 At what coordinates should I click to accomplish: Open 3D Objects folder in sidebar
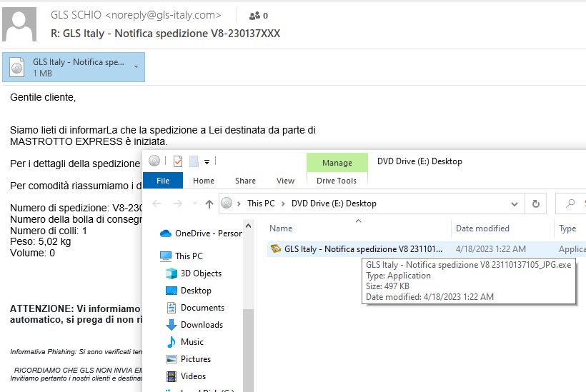click(201, 273)
